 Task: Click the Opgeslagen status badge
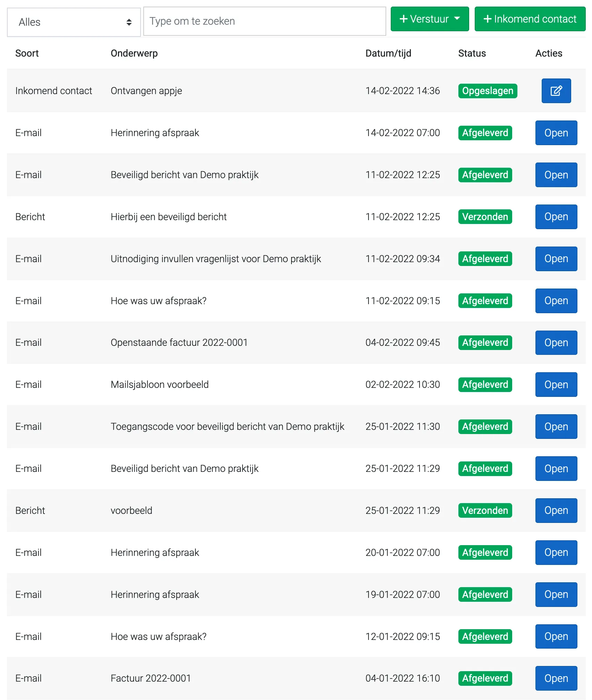pyautogui.click(x=488, y=91)
